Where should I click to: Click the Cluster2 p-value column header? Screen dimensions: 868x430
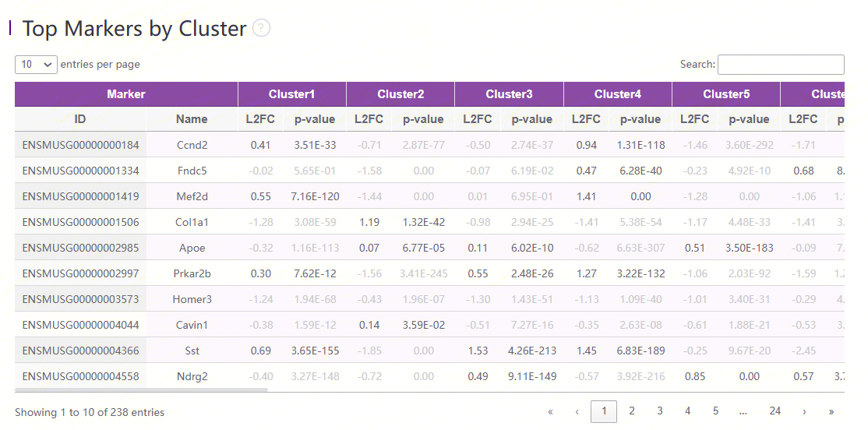[423, 119]
